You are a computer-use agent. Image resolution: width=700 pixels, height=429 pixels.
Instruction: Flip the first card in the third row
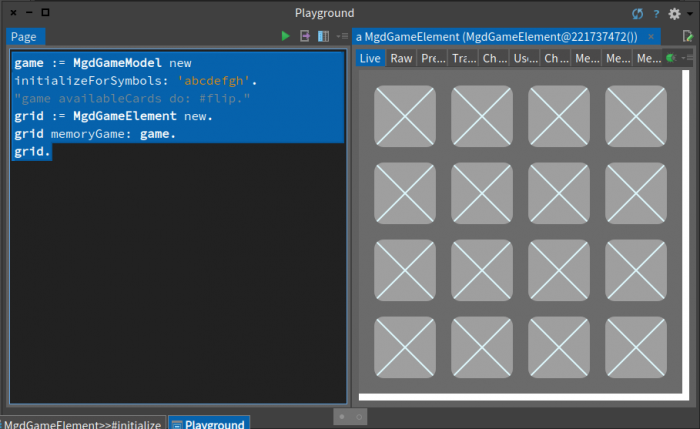(405, 270)
